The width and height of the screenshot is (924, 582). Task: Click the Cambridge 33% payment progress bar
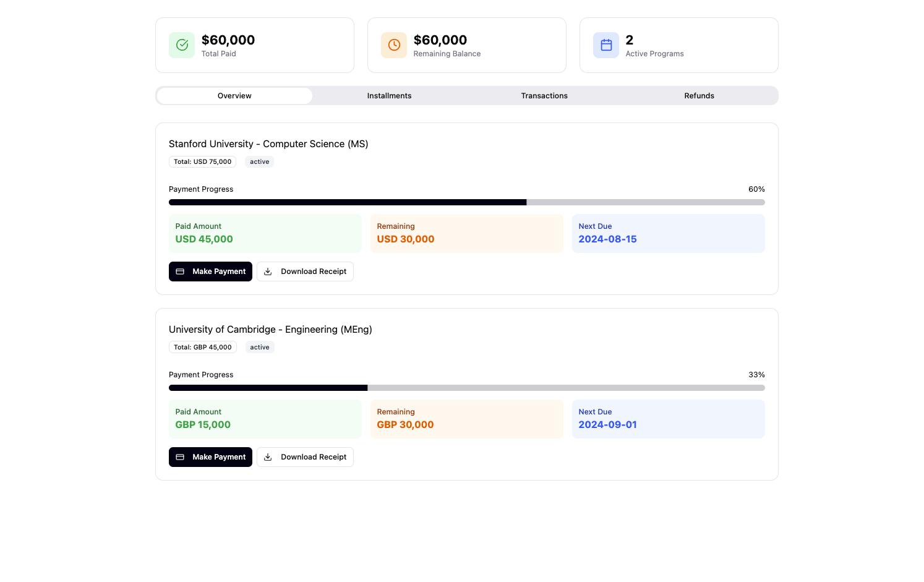coord(466,388)
